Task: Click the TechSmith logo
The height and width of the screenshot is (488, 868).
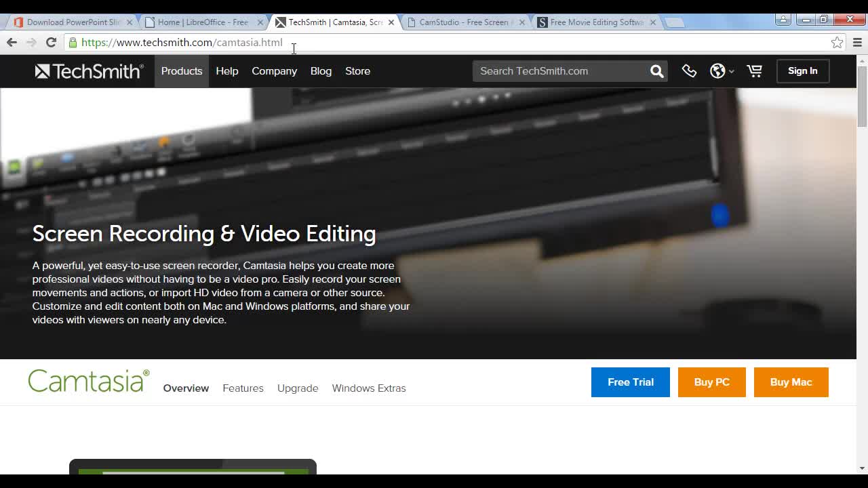Action: pos(89,71)
